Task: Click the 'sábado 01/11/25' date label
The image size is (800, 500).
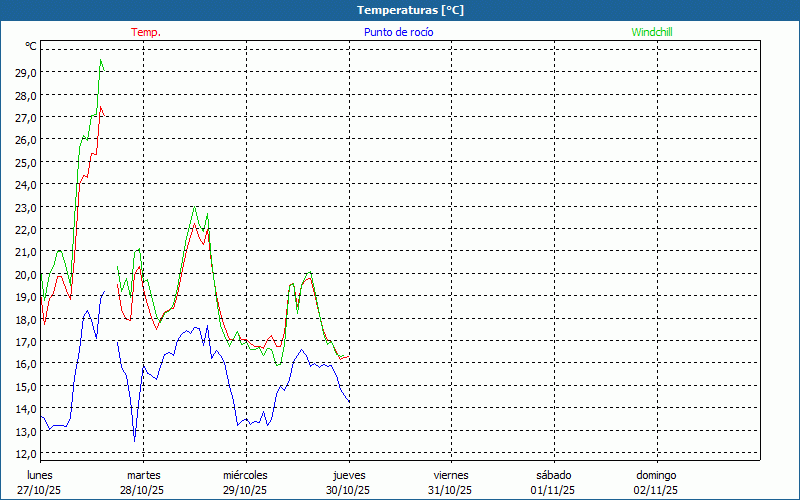Action: tap(553, 483)
